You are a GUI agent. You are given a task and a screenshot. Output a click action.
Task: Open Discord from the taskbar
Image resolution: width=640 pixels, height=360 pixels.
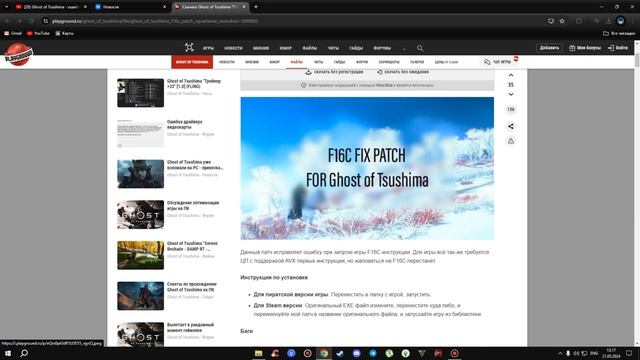[356, 353]
